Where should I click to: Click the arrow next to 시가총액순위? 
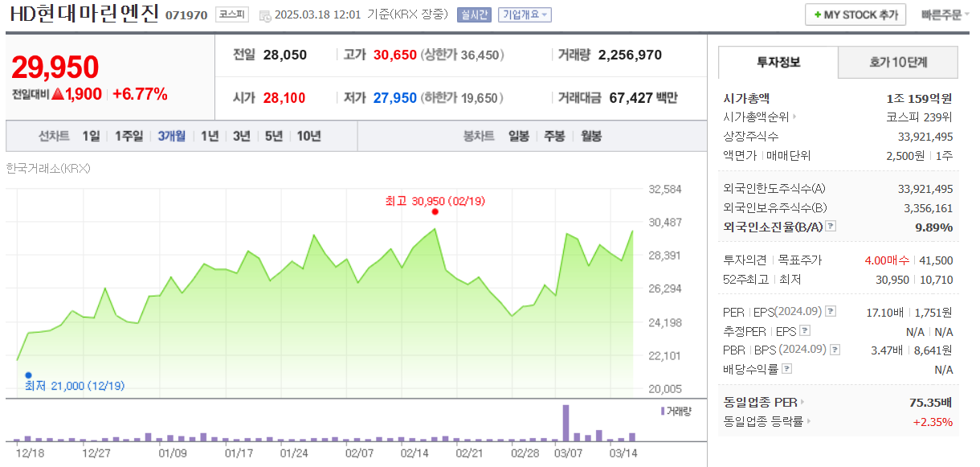click(794, 117)
